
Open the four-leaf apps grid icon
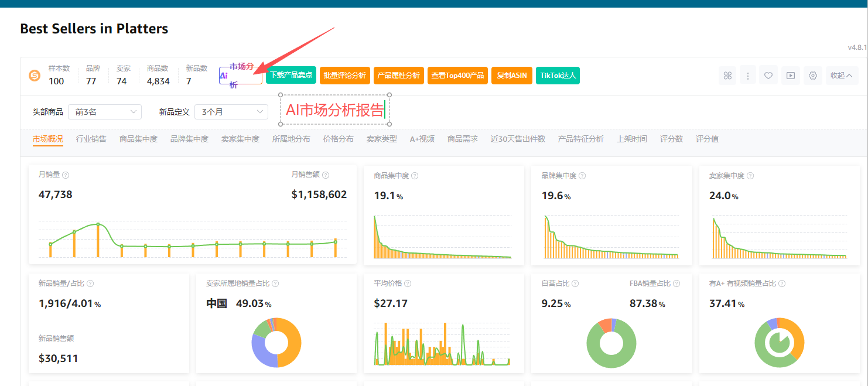pyautogui.click(x=727, y=76)
